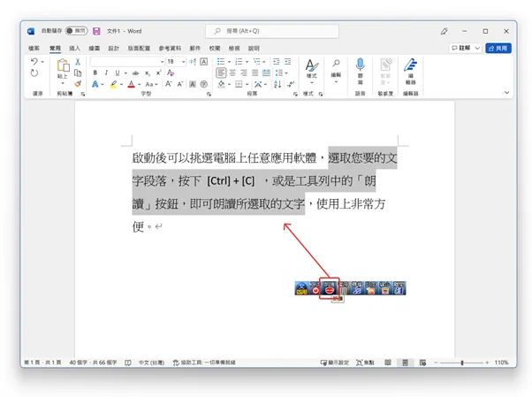532x397 pixels.
Task: Click the Paste (貼上) clipboard icon
Action: click(x=63, y=65)
